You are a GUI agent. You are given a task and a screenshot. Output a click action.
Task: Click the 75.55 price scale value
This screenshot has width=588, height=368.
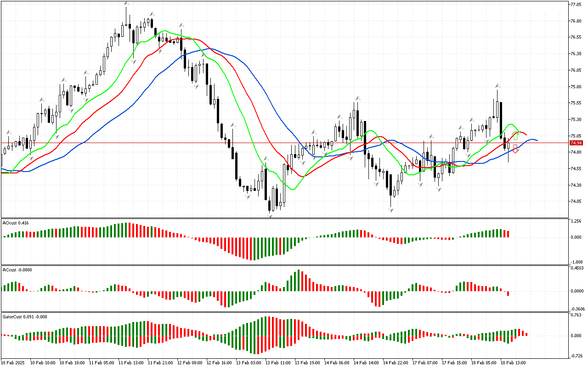[x=576, y=103]
